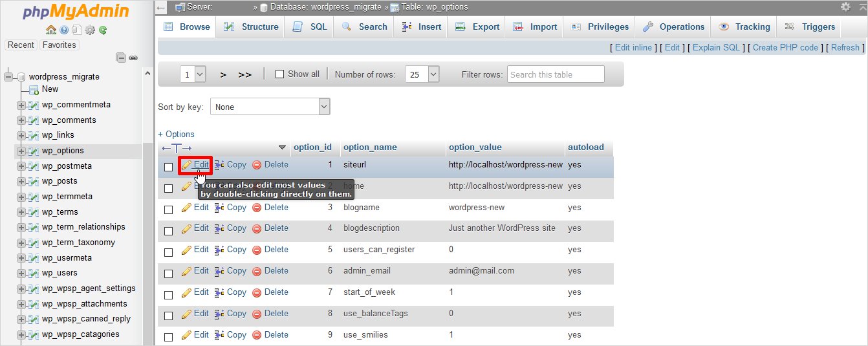Image resolution: width=868 pixels, height=346 pixels.
Task: Click the phpMyAdmin home icon
Action: click(50, 30)
